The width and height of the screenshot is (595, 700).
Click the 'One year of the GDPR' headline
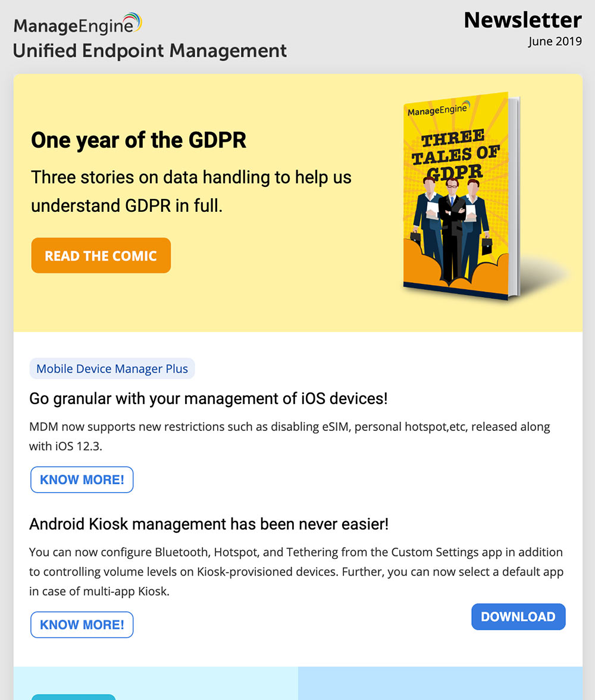pos(139,140)
